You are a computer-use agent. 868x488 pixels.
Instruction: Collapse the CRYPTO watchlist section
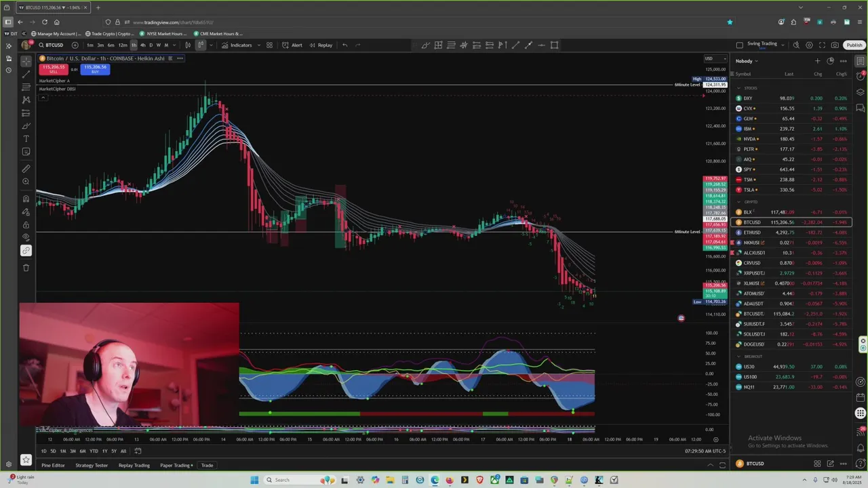point(739,202)
